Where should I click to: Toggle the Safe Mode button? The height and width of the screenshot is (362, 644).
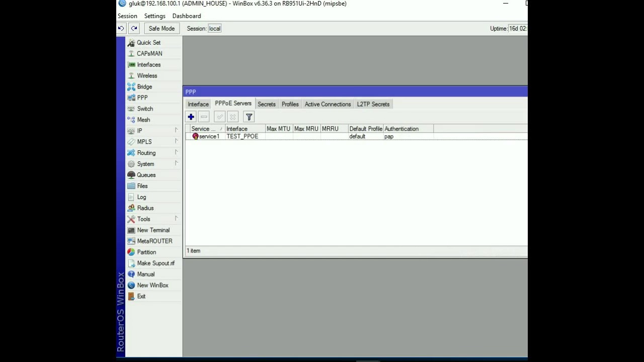click(162, 29)
